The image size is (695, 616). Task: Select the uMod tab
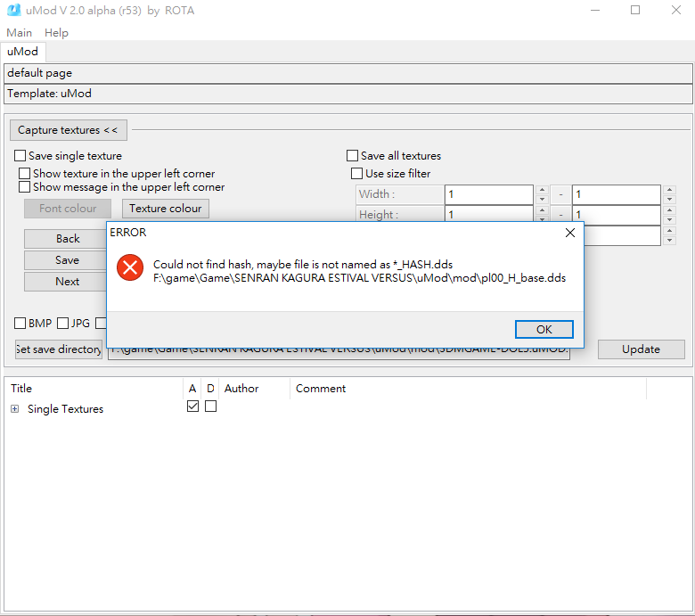coord(22,52)
